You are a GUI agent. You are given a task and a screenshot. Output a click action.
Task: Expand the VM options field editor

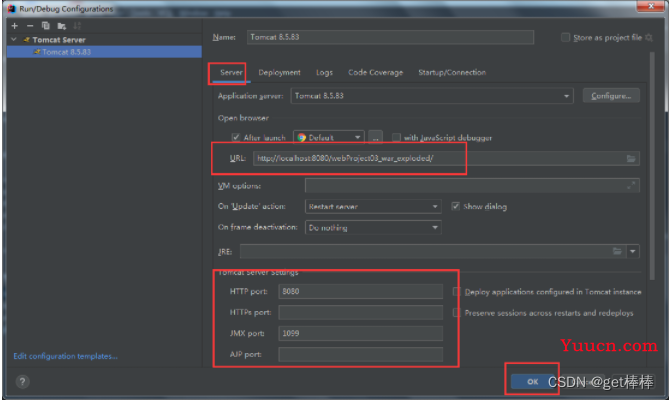(631, 185)
